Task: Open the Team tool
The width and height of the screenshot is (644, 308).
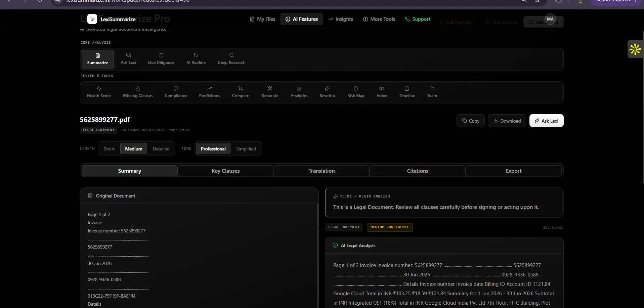Action: [432, 92]
